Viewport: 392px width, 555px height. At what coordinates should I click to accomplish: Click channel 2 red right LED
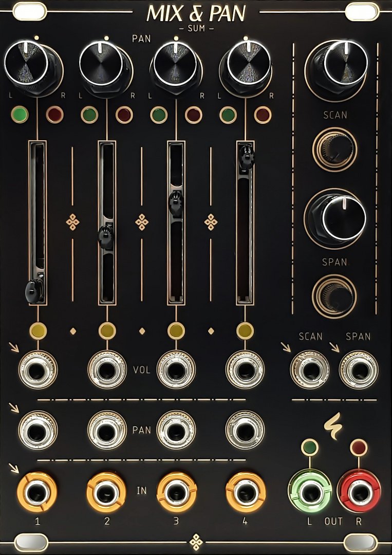point(124,115)
